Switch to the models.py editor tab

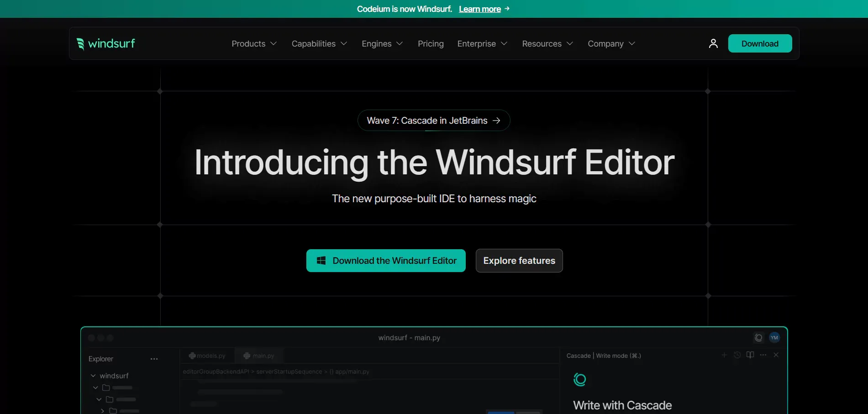[207, 356]
